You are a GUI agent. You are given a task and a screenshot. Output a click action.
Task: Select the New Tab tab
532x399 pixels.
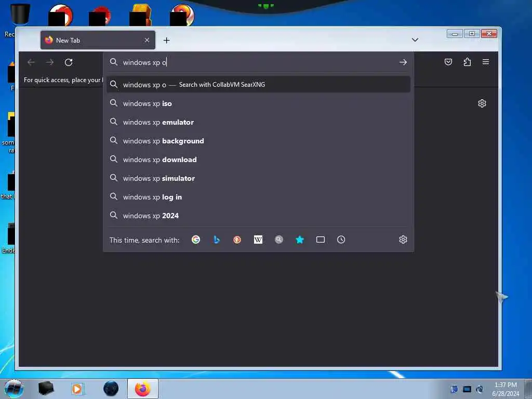pos(98,40)
